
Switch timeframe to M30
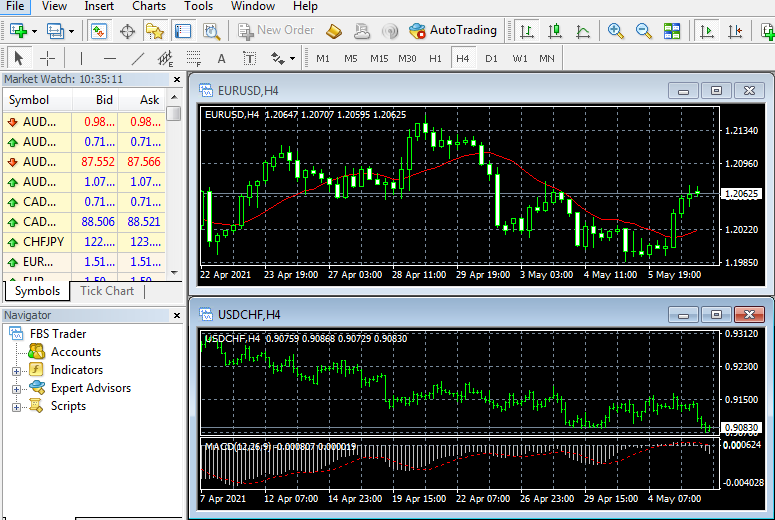[407, 58]
